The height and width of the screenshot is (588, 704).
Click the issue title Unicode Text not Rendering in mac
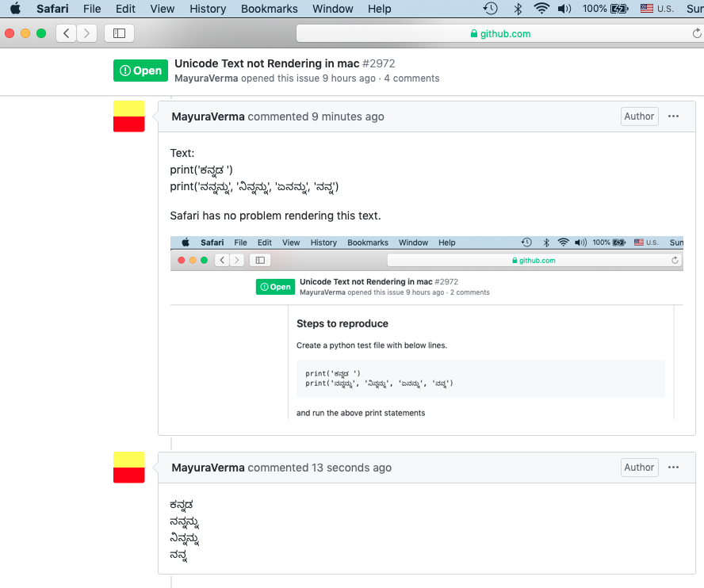(266, 63)
